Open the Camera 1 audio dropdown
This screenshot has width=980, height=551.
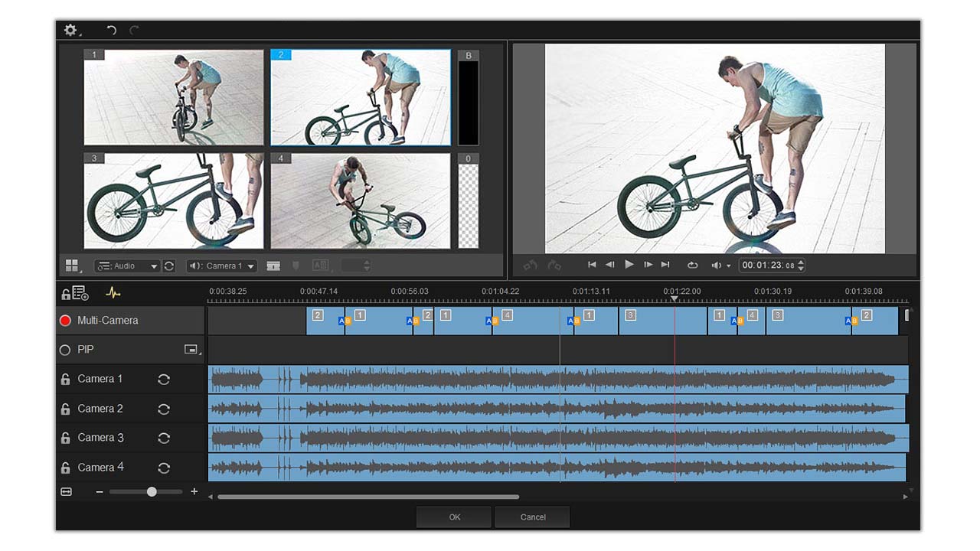tap(221, 266)
